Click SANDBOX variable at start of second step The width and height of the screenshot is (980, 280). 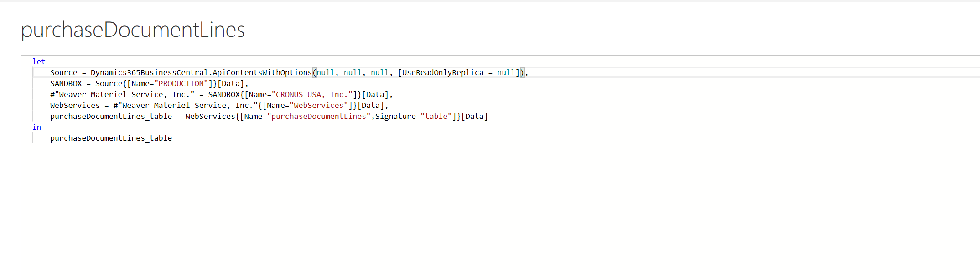coord(66,83)
